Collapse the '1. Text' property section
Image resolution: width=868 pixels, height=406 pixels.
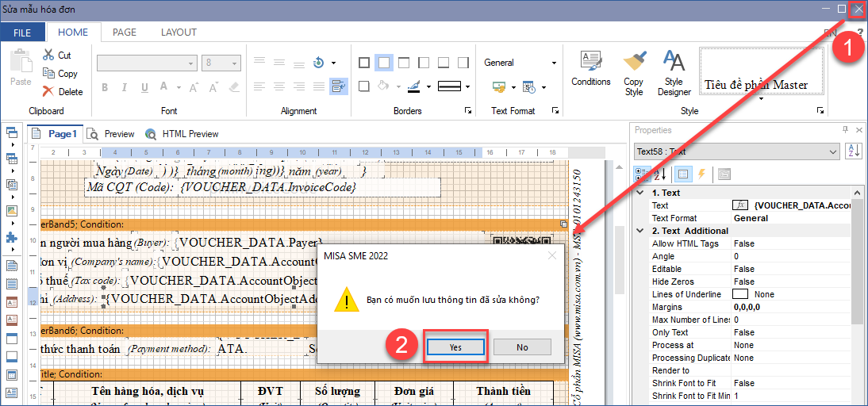click(x=640, y=193)
